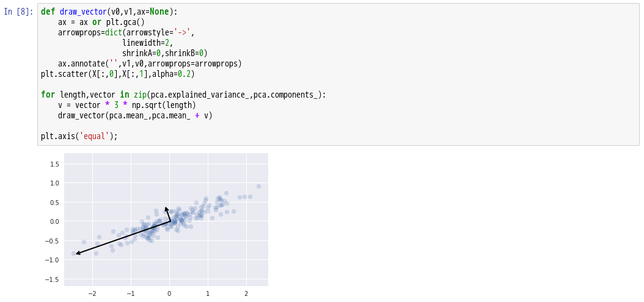644x302 pixels.
Task: Click the plt.scatter line of code
Action: pos(117,74)
